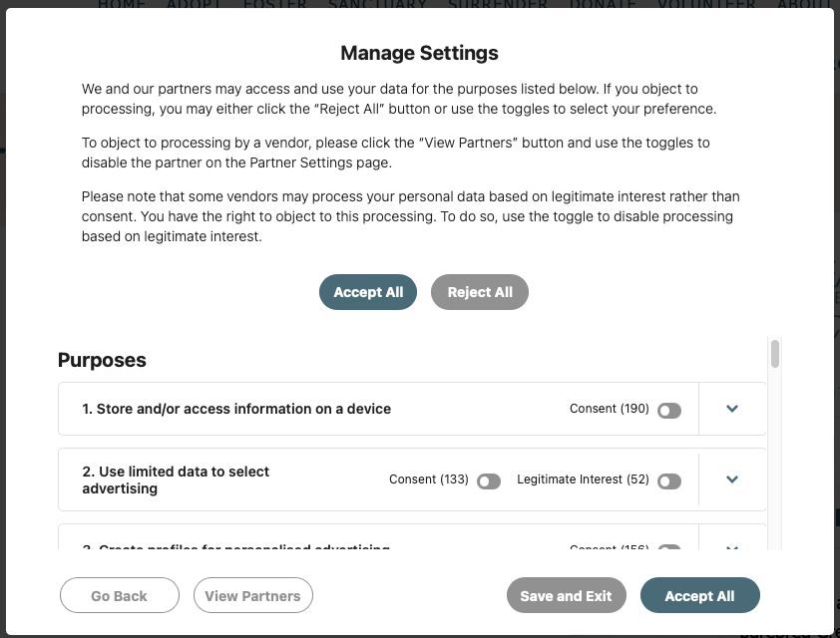Expand the Use limited data advertising purpose
This screenshot has width=840, height=638.
pyautogui.click(x=732, y=479)
